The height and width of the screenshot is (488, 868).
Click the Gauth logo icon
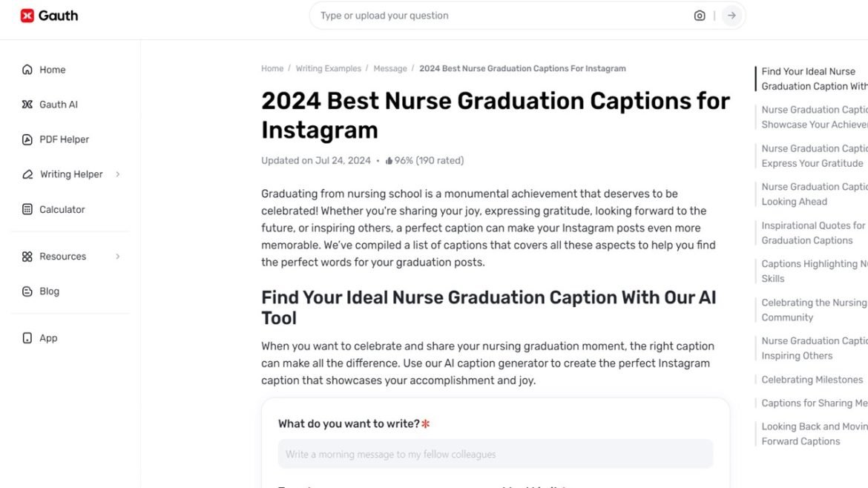27,16
